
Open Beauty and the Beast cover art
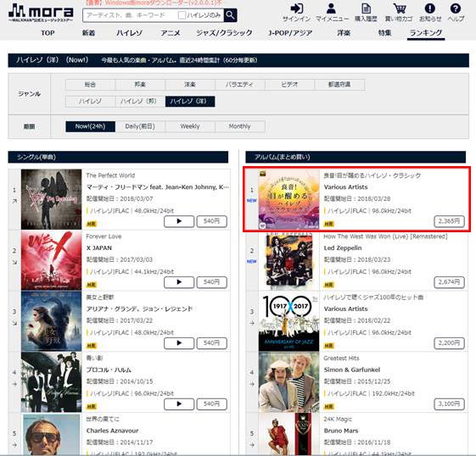click(x=51, y=321)
